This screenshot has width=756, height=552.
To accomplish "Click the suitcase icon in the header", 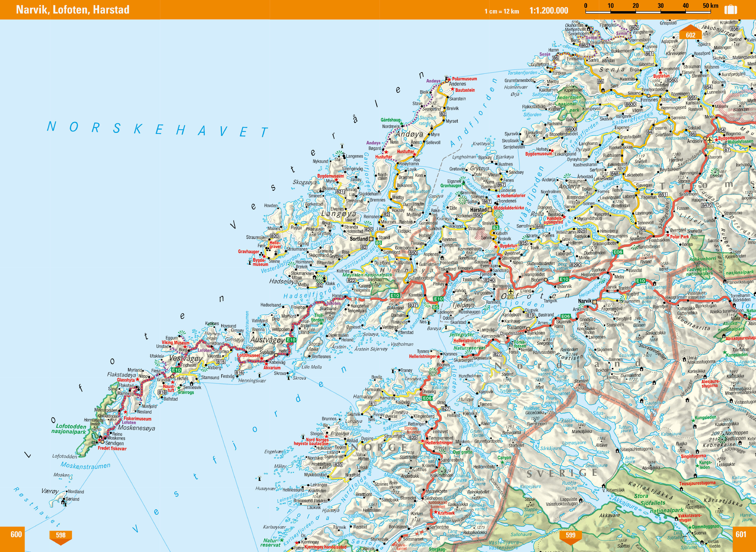I will (x=731, y=10).
